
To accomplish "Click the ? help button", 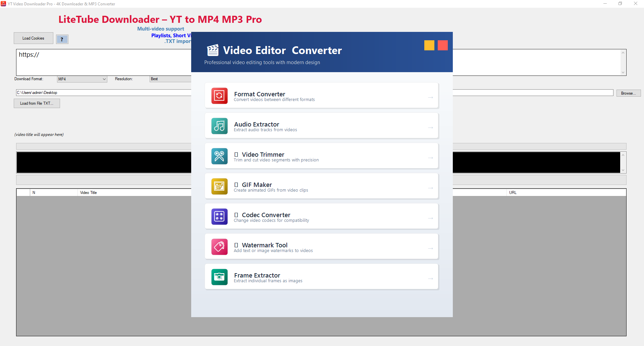I will (x=62, y=39).
